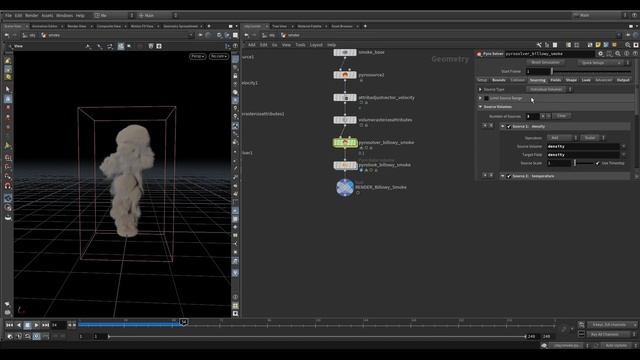This screenshot has height=360, width=640.
Task: Open the Bounds tab in parameters
Action: click(499, 80)
